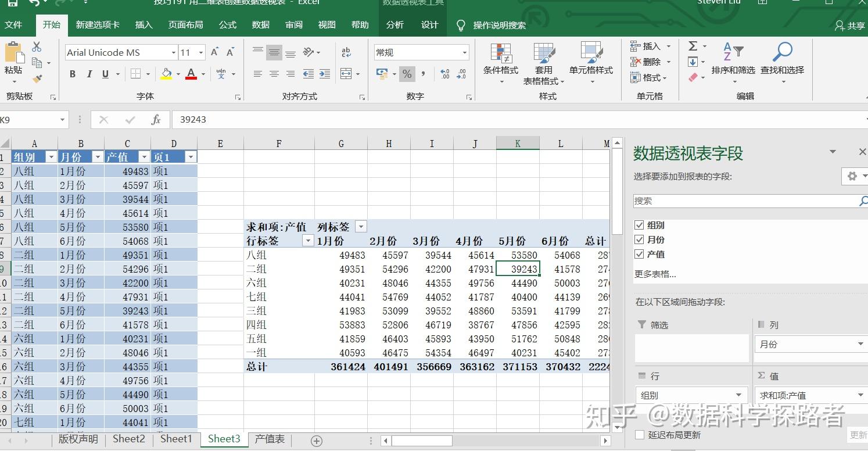868x451 pixels.
Task: Align cell text to the left
Action: [x=258, y=74]
